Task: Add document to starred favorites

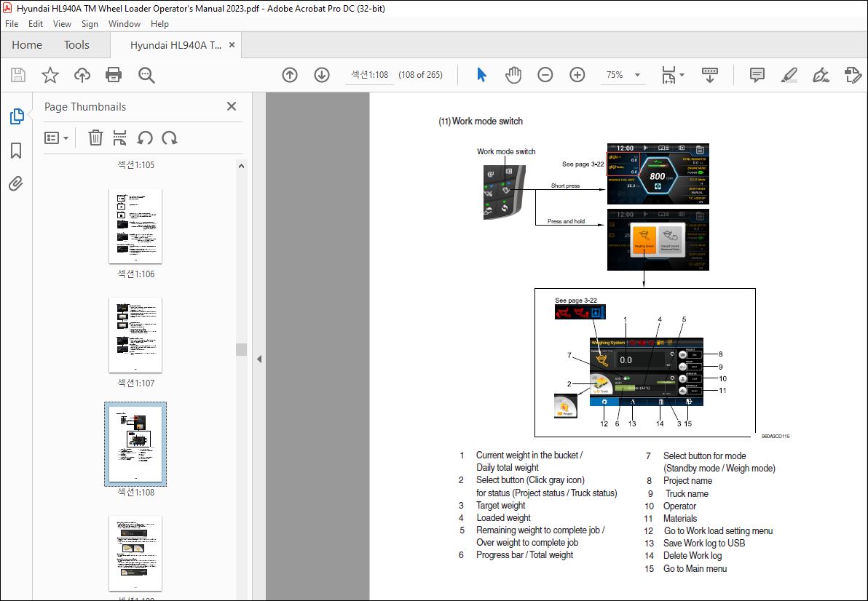Action: [x=50, y=75]
